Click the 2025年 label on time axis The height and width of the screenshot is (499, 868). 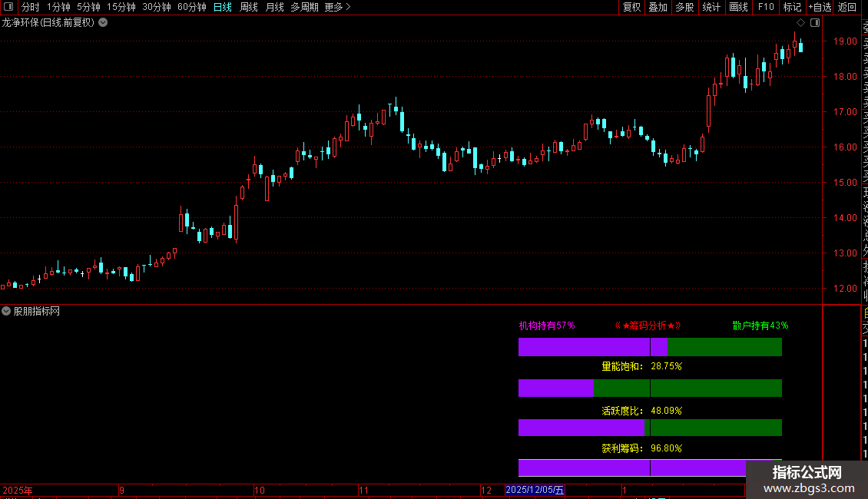click(x=18, y=490)
